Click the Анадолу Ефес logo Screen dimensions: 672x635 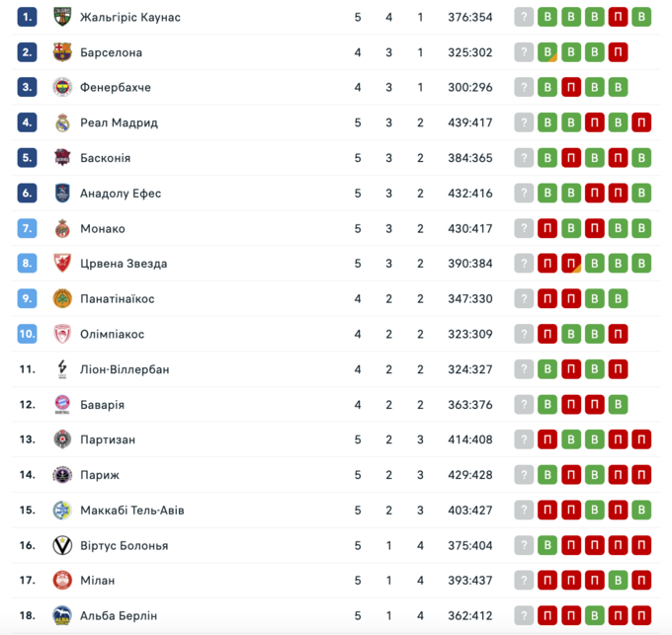[x=62, y=194]
